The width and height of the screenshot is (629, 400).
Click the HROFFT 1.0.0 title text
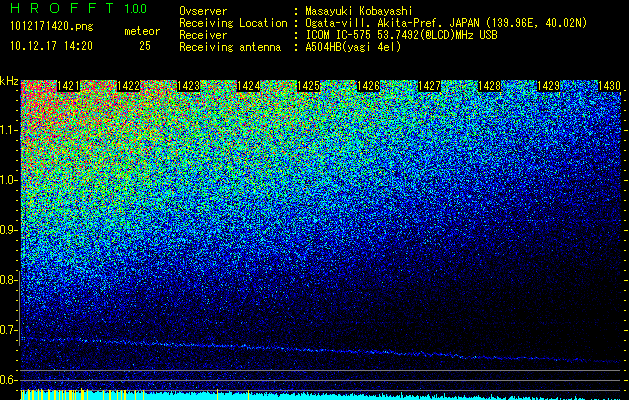click(x=79, y=8)
